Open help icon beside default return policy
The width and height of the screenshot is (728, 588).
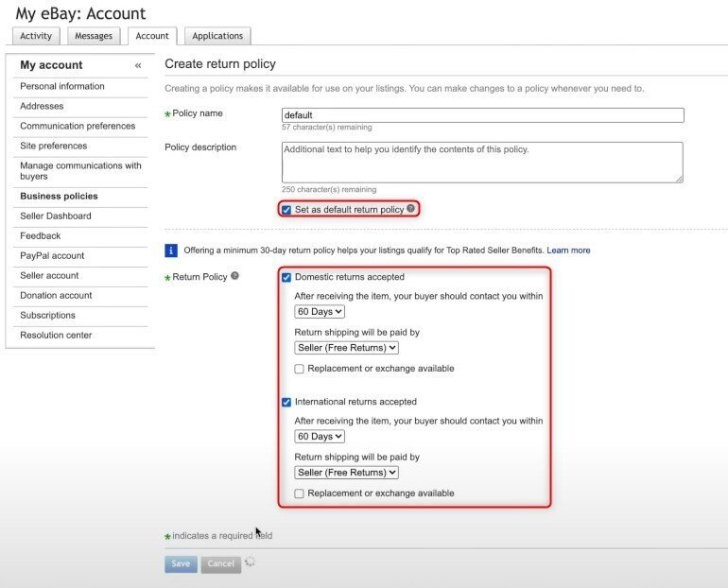point(411,208)
